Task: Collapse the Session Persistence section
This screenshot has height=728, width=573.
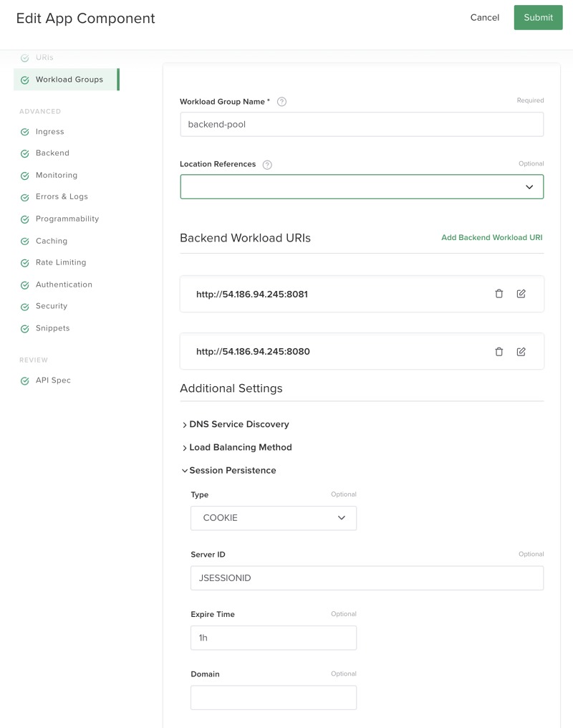Action: [232, 471]
